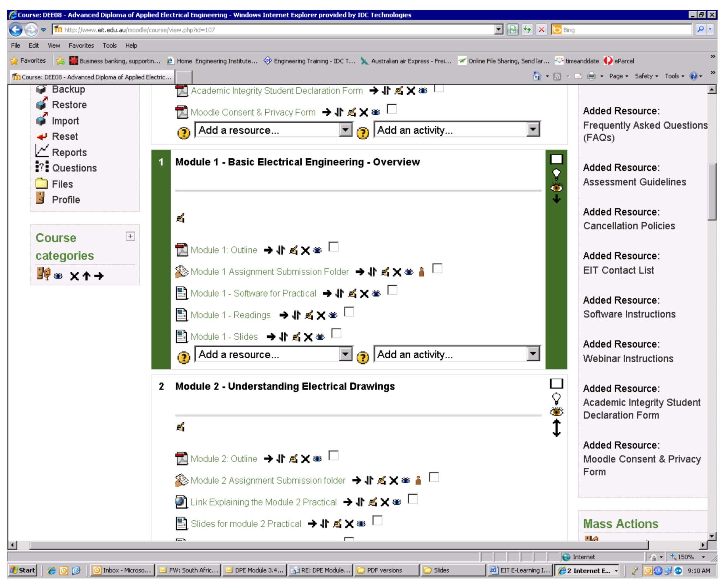Open top Add a resource dropdown
Image resolution: width=728 pixels, height=588 pixels.
[274, 130]
